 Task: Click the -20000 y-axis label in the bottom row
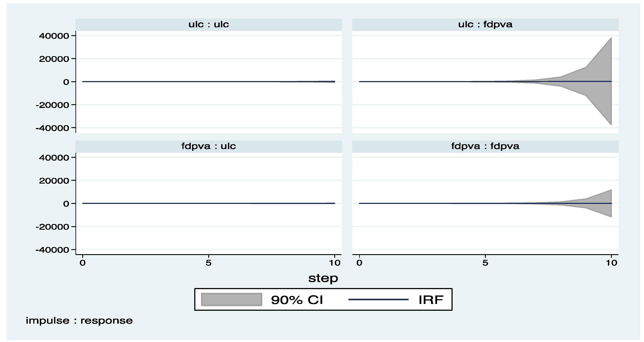[x=52, y=227]
